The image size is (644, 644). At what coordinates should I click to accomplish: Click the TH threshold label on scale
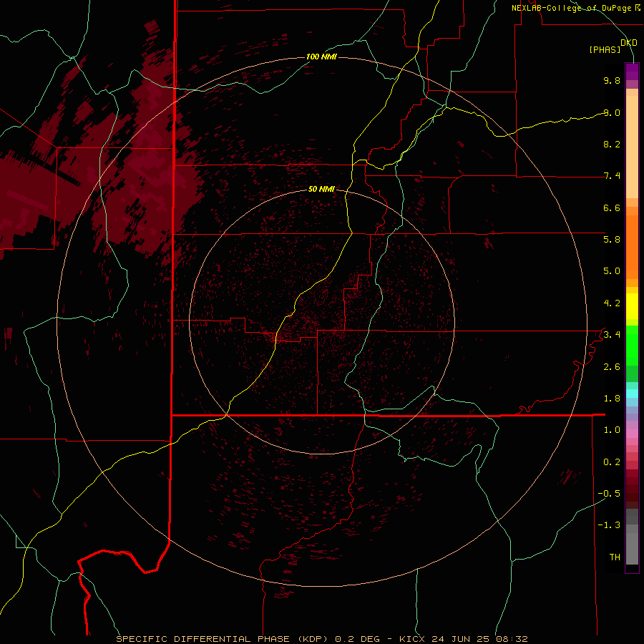pyautogui.click(x=615, y=557)
